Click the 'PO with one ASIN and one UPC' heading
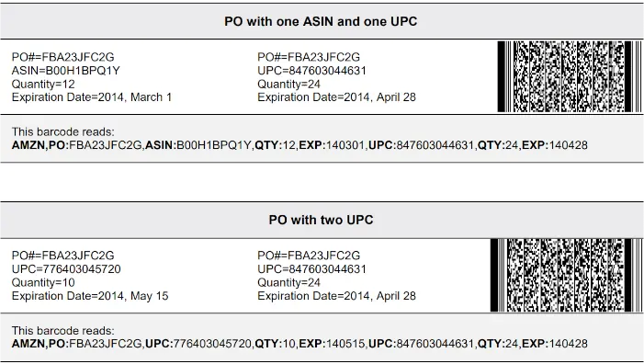644x364 pixels. tap(321, 21)
